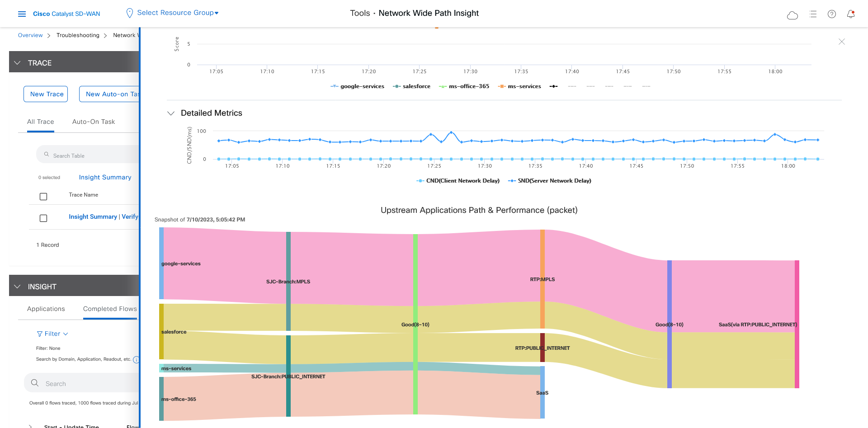Viewport: 868px width, 428px height.
Task: Click the SaaS node bar
Action: pos(542,392)
